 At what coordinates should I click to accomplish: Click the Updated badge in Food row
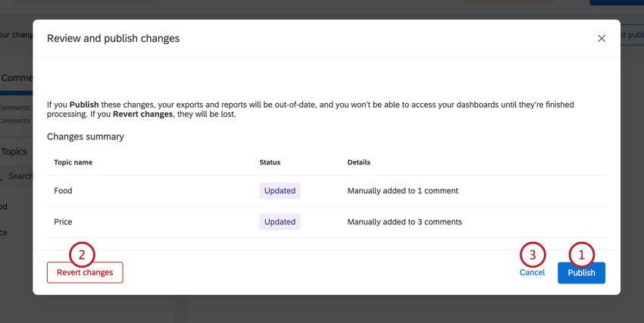280,191
